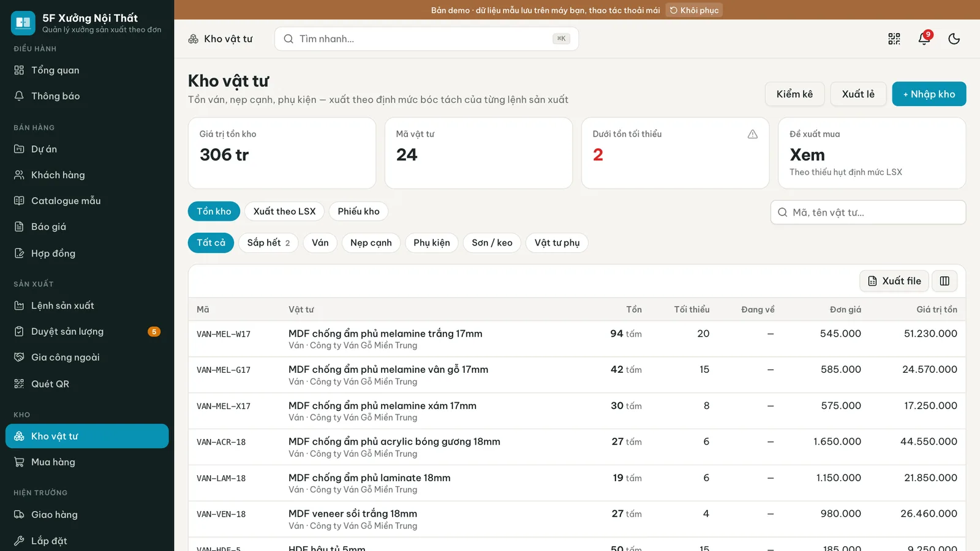
Task: Open Tổng quan in sidebar
Action: 87,70
